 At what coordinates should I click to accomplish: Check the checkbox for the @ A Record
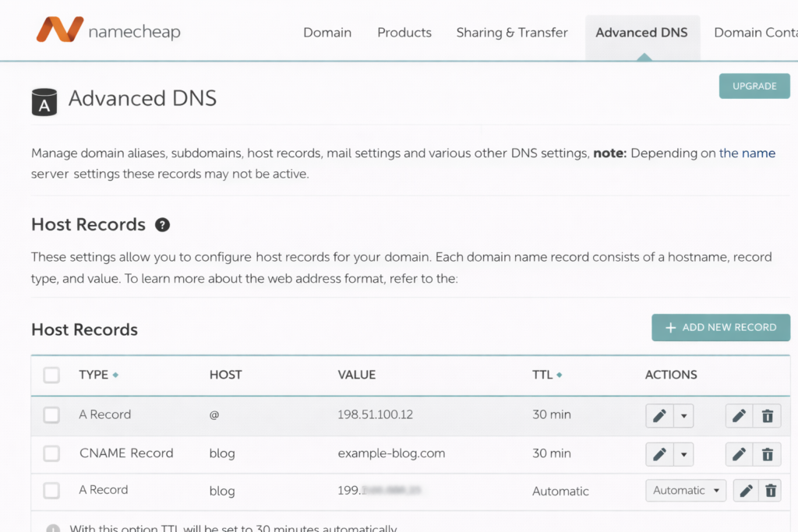click(x=51, y=414)
